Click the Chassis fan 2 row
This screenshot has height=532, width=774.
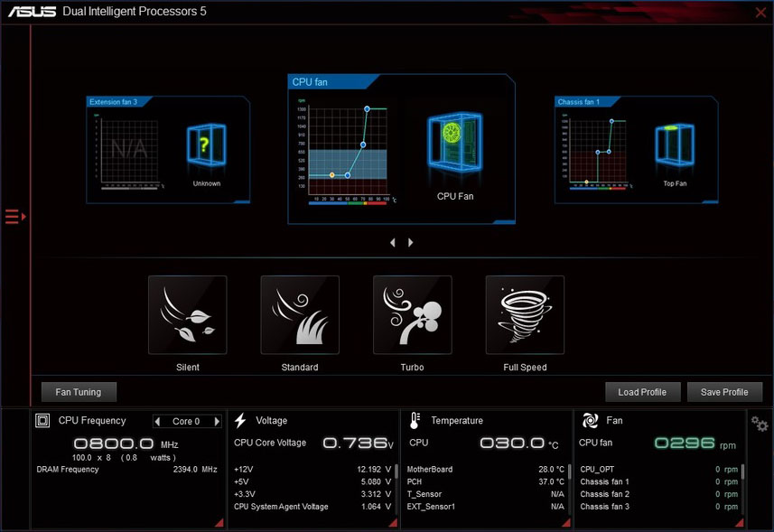click(x=659, y=494)
